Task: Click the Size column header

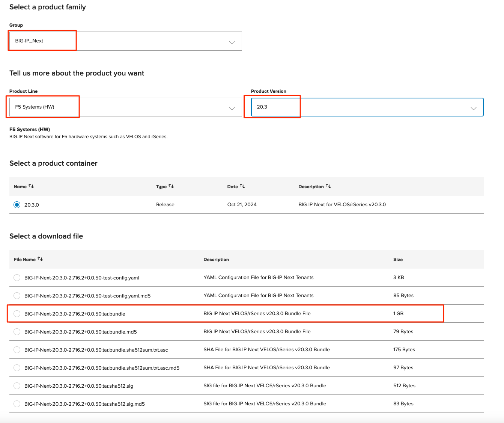Action: [x=398, y=260]
